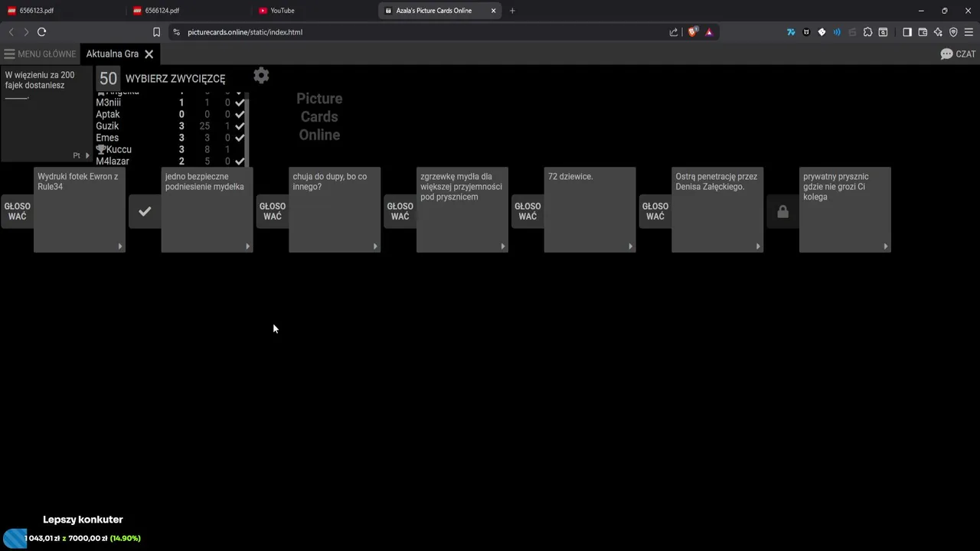Switch to the 6566124.pdf browser tab
980x551 pixels.
coord(188,11)
